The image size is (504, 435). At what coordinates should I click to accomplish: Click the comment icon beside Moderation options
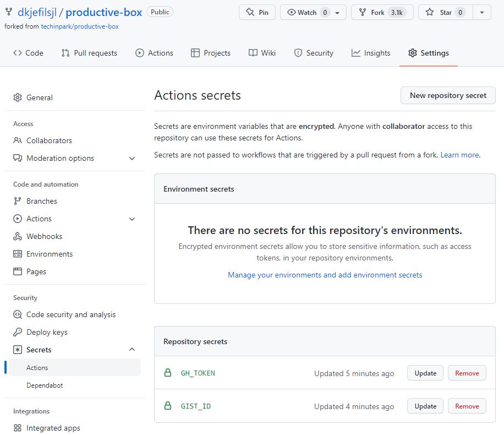[x=18, y=158]
